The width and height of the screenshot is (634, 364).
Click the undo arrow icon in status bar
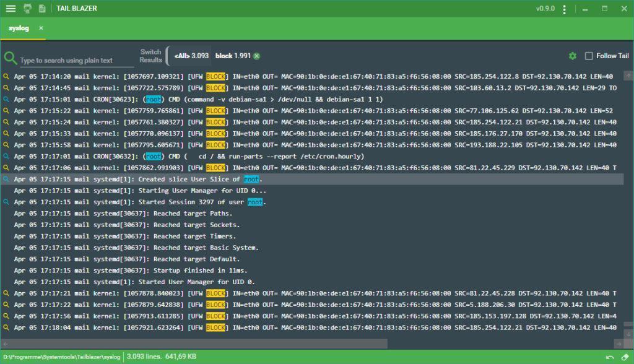pos(610,357)
